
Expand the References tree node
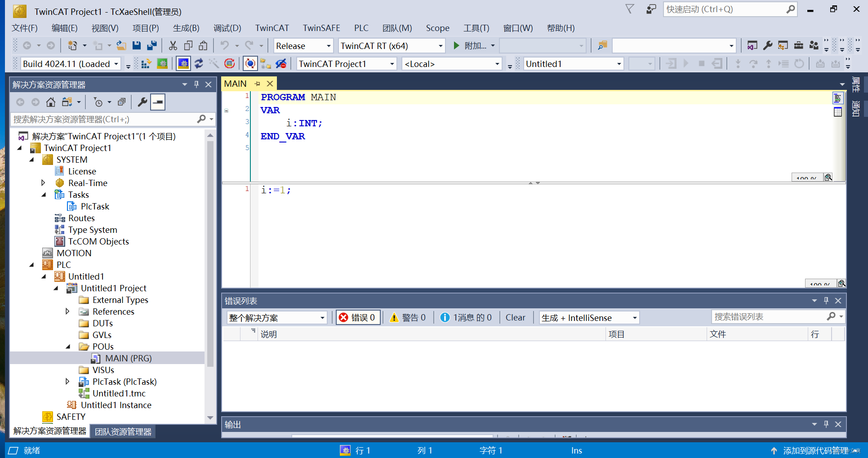(x=67, y=311)
